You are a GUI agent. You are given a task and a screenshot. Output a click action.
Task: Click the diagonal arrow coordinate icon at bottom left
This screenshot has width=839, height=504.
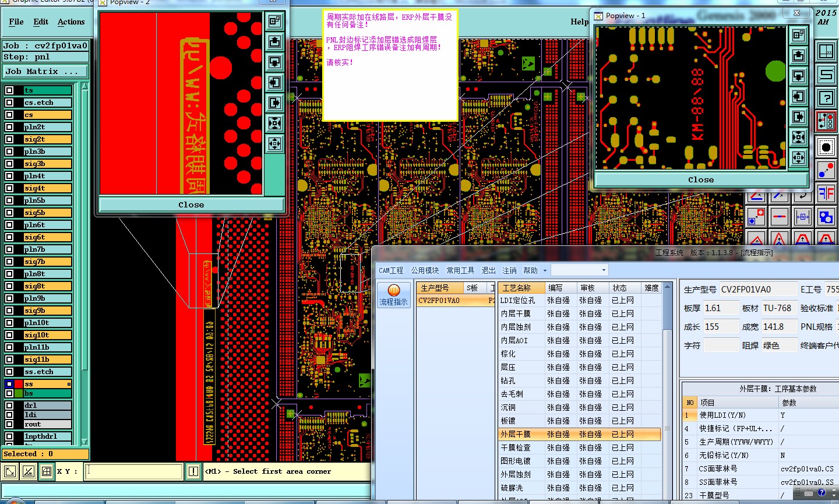pyautogui.click(x=10, y=471)
